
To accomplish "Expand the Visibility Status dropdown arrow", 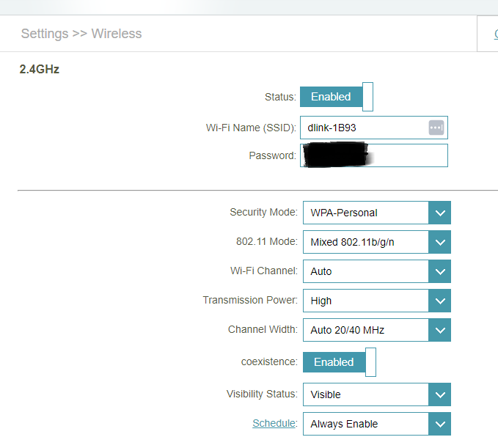I will tap(439, 394).
